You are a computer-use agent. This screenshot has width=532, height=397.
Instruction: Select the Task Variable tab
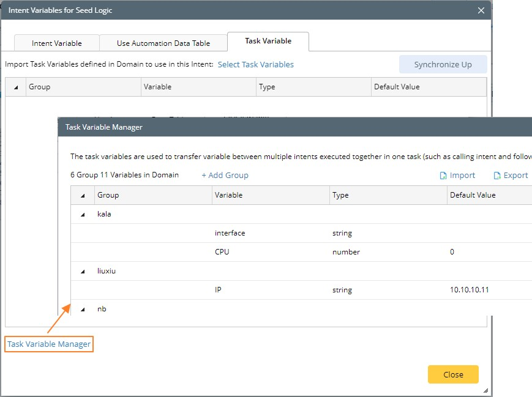[x=268, y=41]
